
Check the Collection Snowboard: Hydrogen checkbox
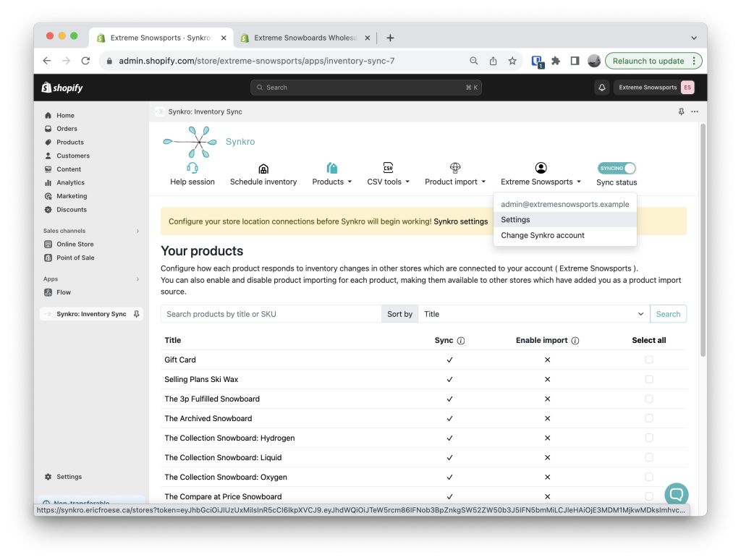click(x=649, y=438)
